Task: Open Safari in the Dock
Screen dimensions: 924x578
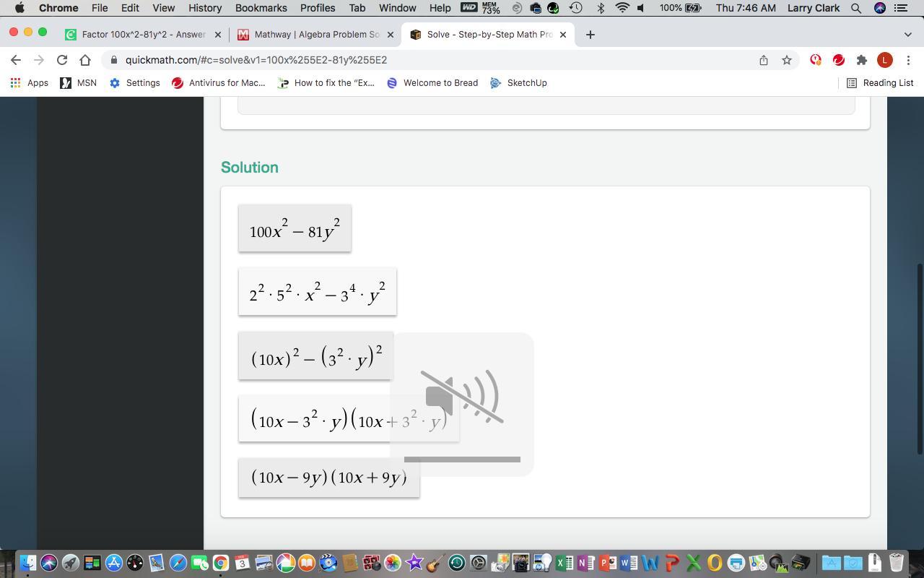Action: (x=178, y=562)
